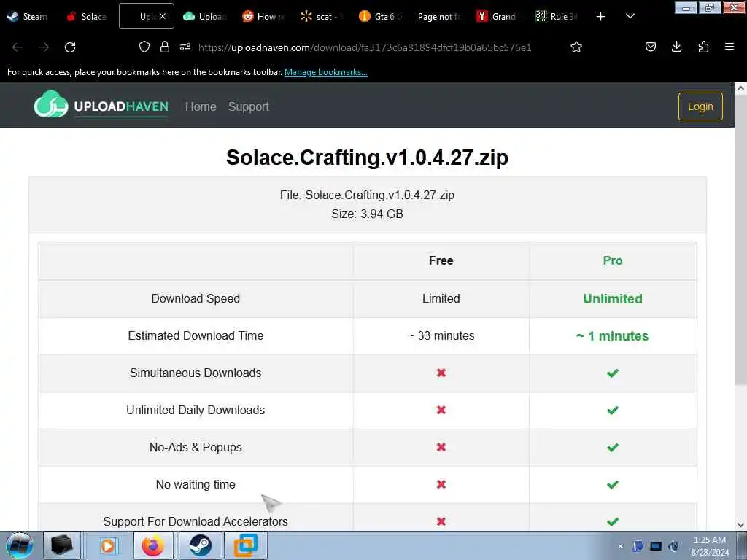Open the Pocket save icon
Image resolution: width=747 pixels, height=560 pixels.
650,47
